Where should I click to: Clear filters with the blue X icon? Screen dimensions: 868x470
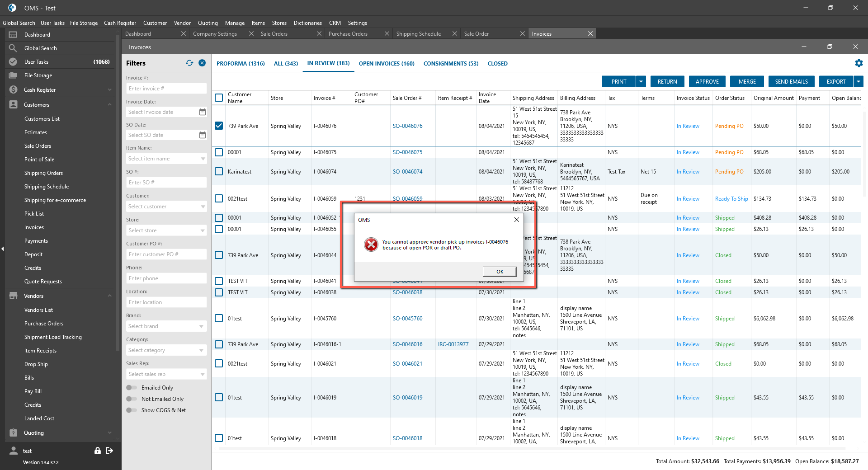click(202, 63)
